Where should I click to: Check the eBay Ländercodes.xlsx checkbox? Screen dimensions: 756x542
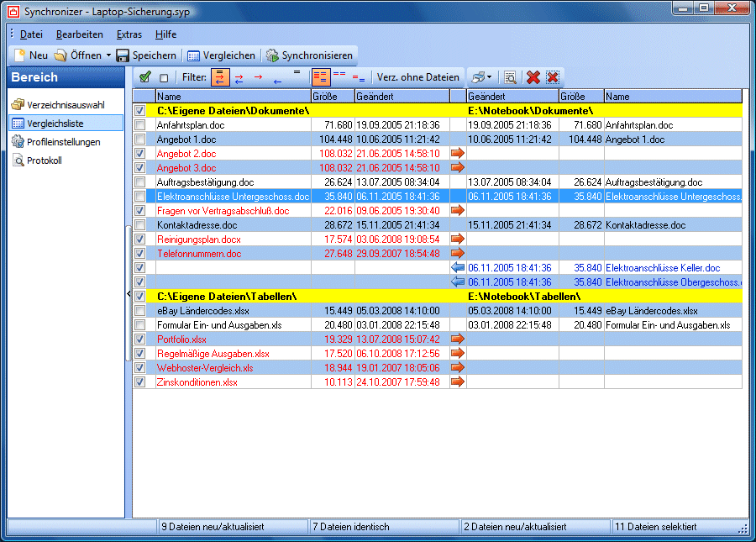tap(139, 311)
